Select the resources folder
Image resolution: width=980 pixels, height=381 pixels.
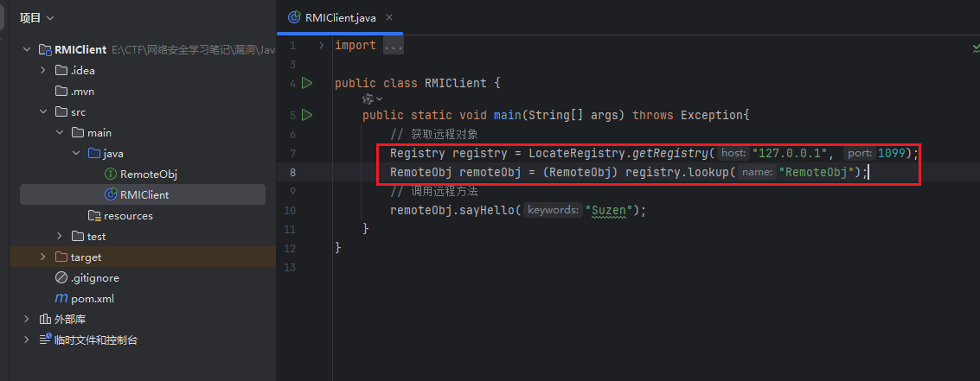[x=127, y=216]
